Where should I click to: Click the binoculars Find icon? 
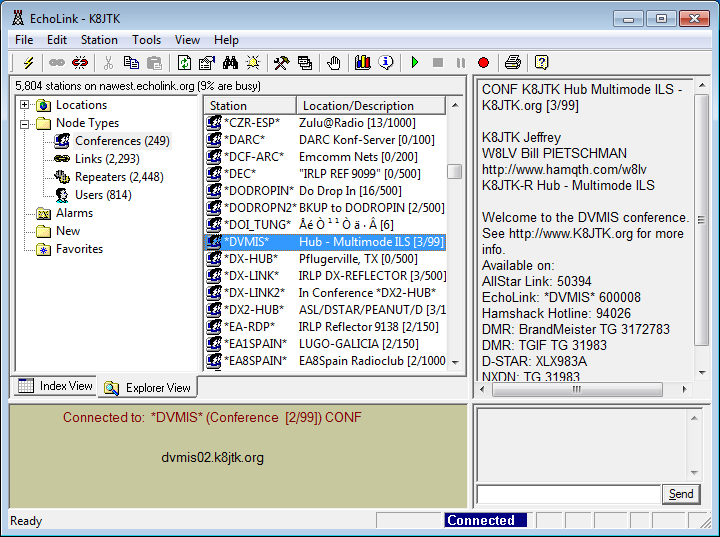230,62
